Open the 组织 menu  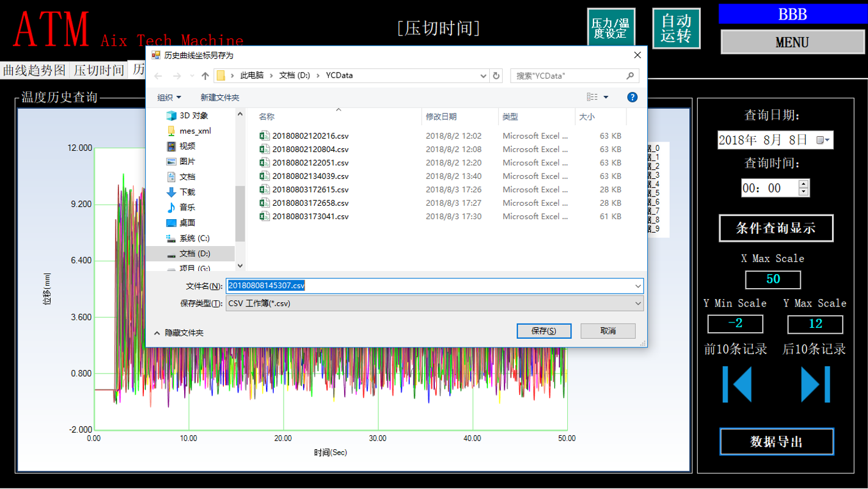pyautogui.click(x=169, y=98)
